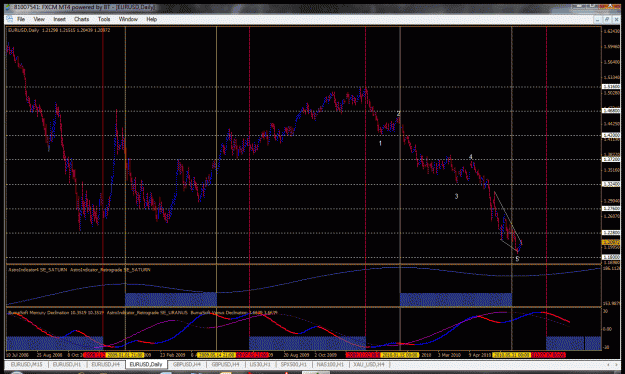Switch to the XAU_USD,H4 chart tab
This screenshot has width=625, height=374.
tap(369, 364)
